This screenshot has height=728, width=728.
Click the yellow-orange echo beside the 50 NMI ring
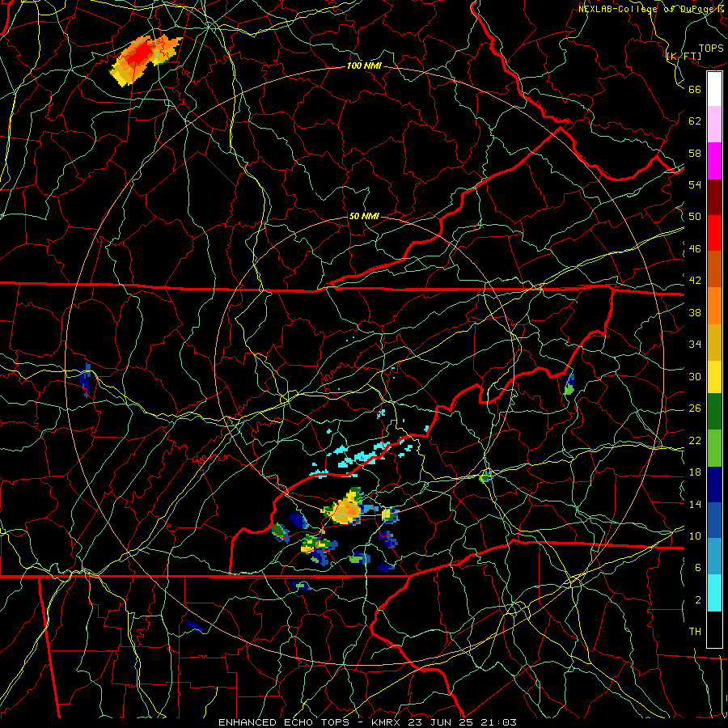click(x=345, y=508)
